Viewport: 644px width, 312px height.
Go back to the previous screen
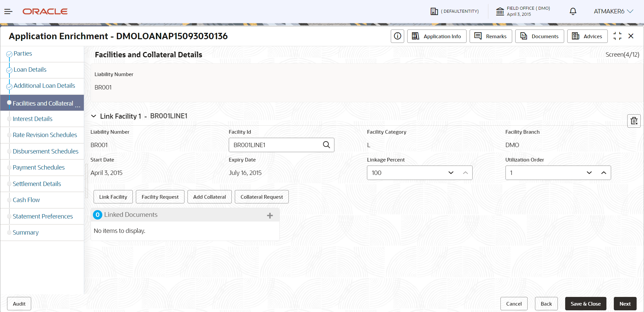(546, 304)
